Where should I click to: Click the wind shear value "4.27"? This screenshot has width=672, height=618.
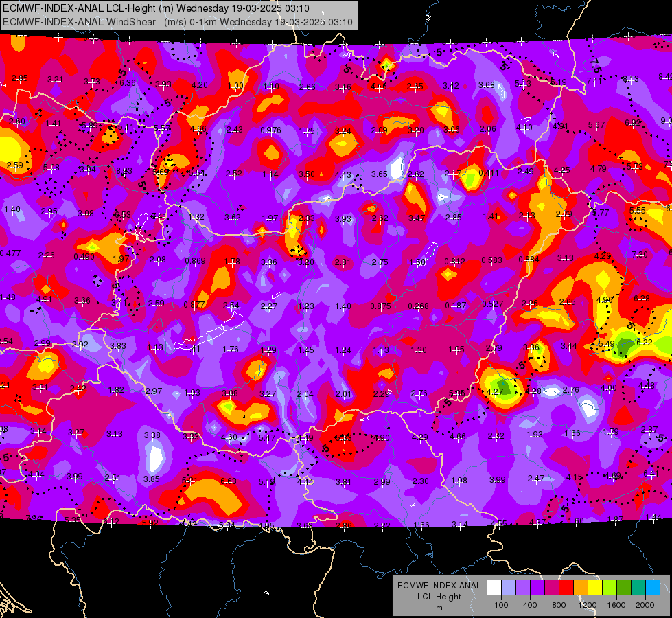point(495,391)
